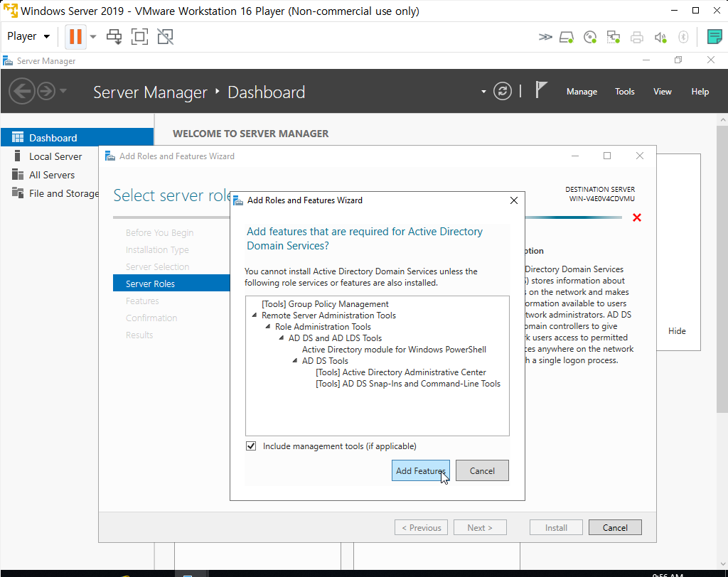Click VMware double-arrow devices expander icon
This screenshot has height=577, width=728.
pyautogui.click(x=545, y=37)
